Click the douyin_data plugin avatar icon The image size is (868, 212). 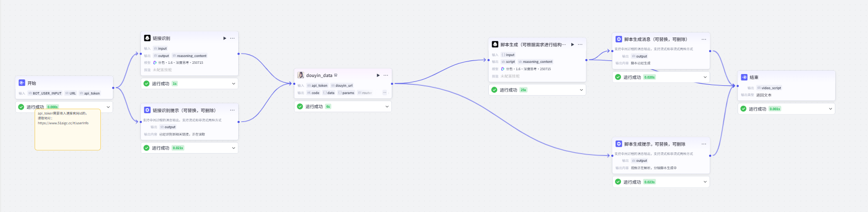pos(301,75)
